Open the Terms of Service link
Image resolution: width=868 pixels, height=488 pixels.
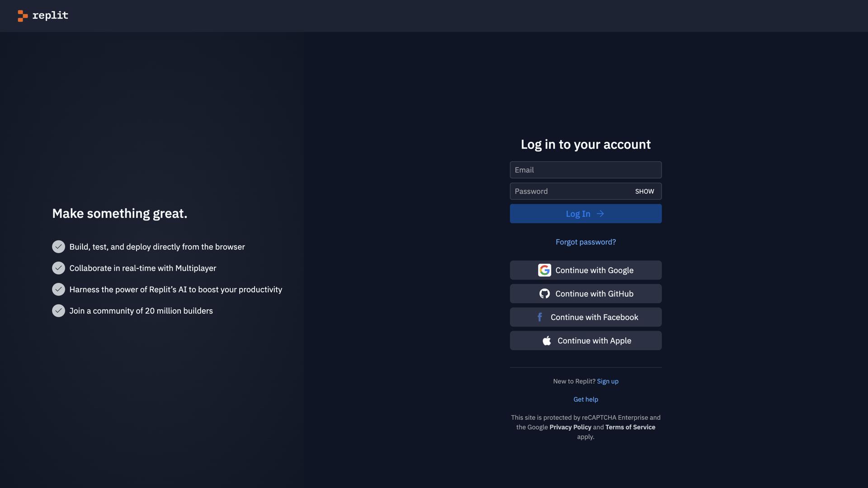[x=630, y=427]
